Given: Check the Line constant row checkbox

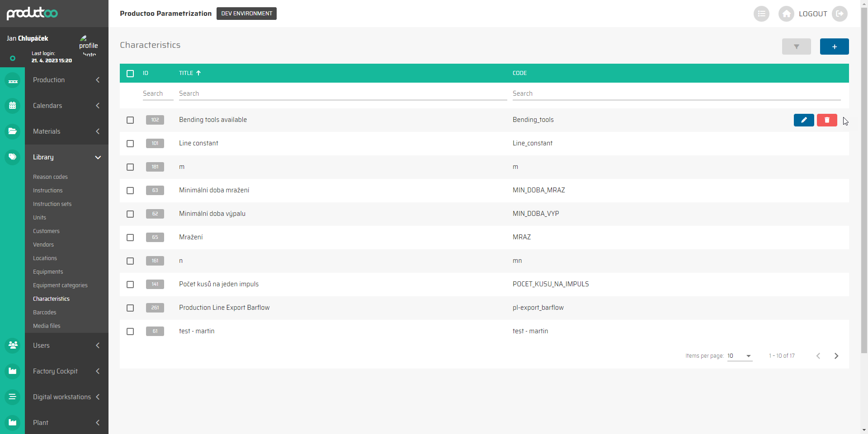Looking at the screenshot, I should pyautogui.click(x=130, y=144).
